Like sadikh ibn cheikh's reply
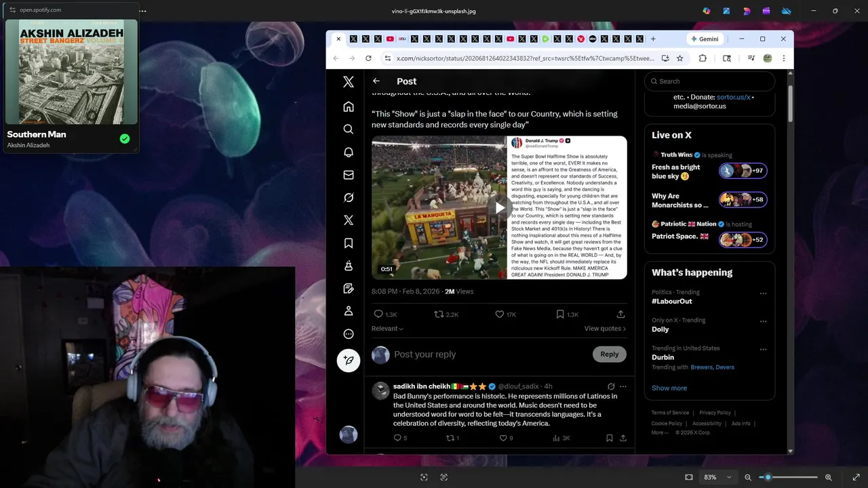 pos(503,438)
